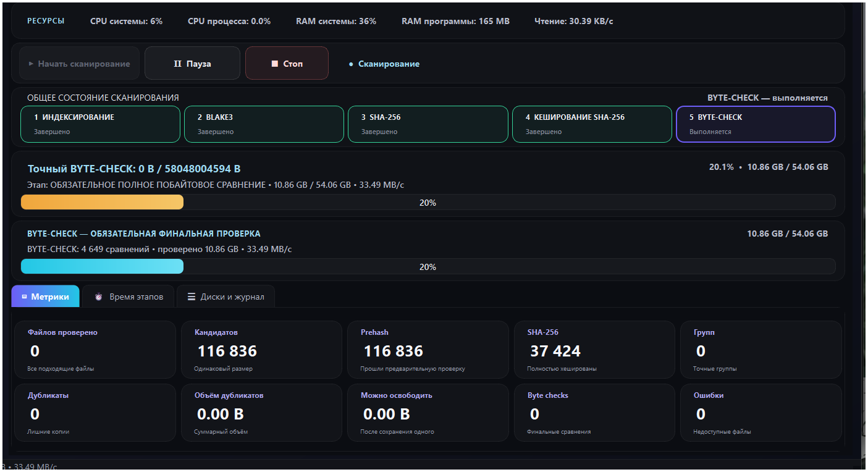The height and width of the screenshot is (472, 868).
Task: Click the list icon on Диски и журнал
Action: point(192,297)
